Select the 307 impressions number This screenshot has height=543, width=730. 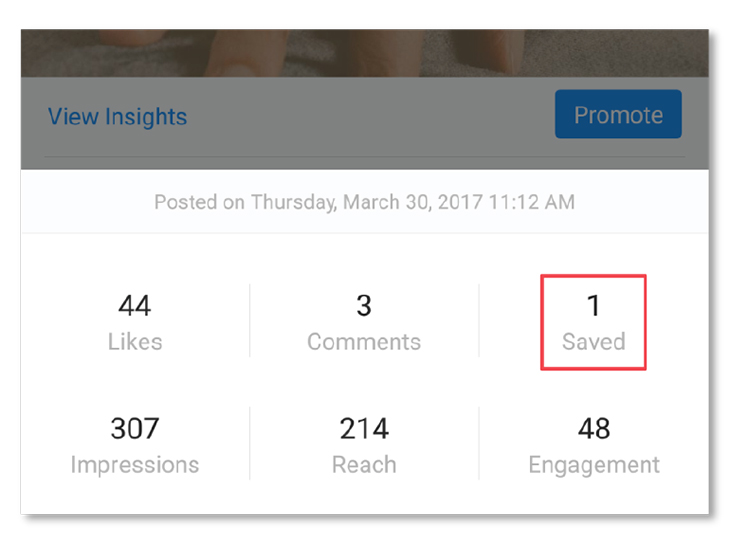[134, 429]
